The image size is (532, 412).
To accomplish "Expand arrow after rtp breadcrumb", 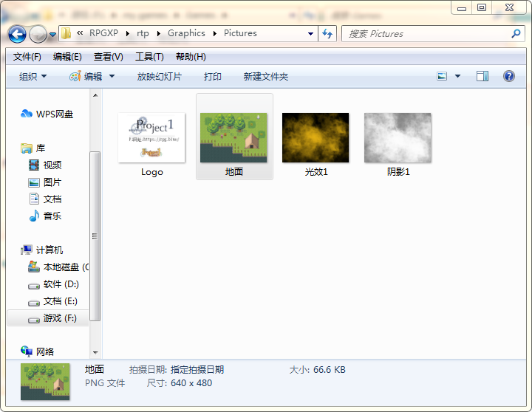I will tap(158, 33).
